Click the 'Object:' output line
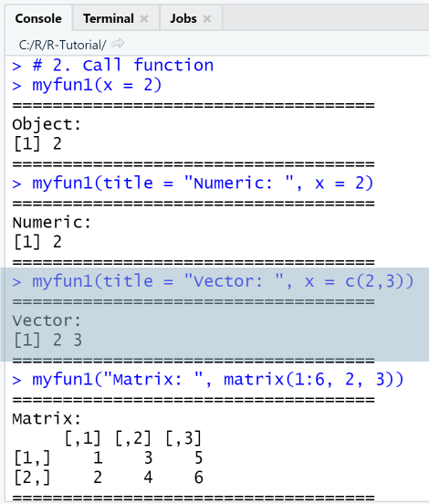Viewport: 429px width, 504px height. tap(47, 124)
